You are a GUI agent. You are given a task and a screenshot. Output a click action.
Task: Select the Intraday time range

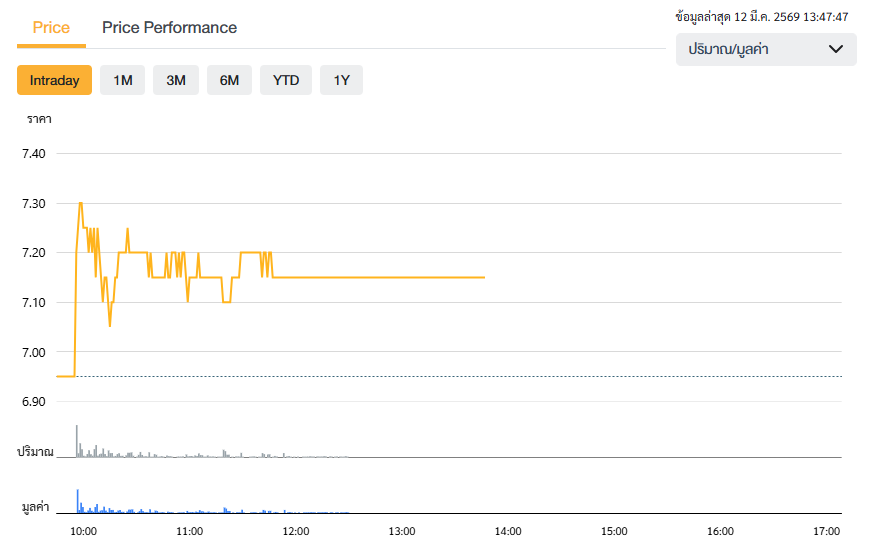54,80
